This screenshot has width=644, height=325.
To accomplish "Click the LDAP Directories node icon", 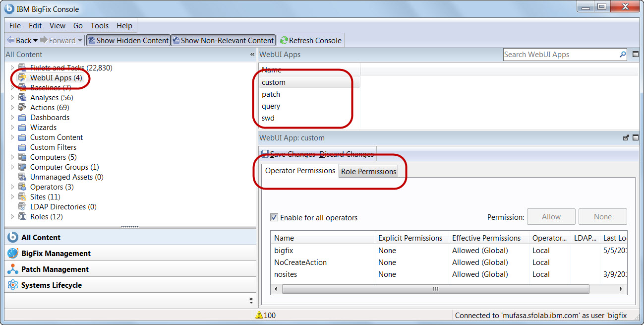I will tap(22, 206).
